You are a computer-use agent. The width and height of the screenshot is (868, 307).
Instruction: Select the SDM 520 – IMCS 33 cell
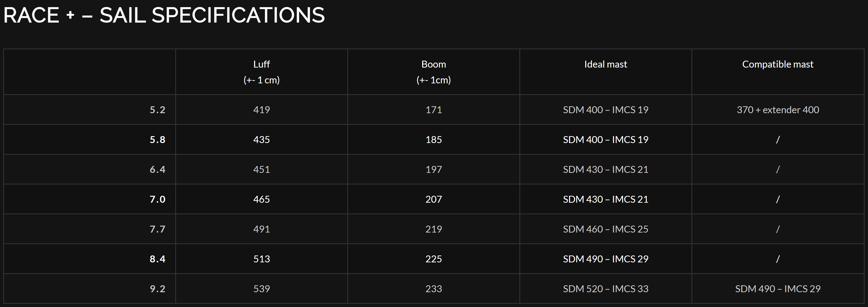click(606, 289)
